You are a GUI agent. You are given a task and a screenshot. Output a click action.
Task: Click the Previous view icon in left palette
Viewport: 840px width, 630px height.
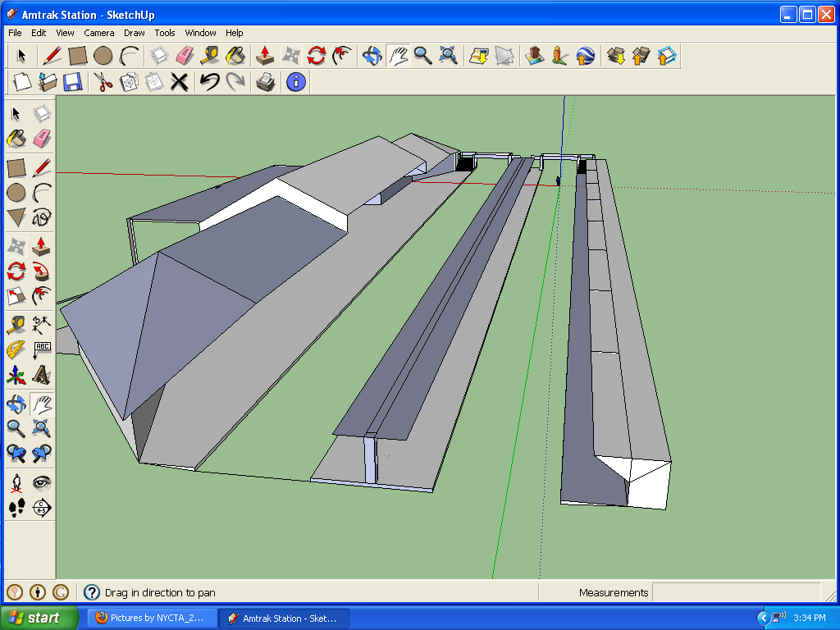16,453
